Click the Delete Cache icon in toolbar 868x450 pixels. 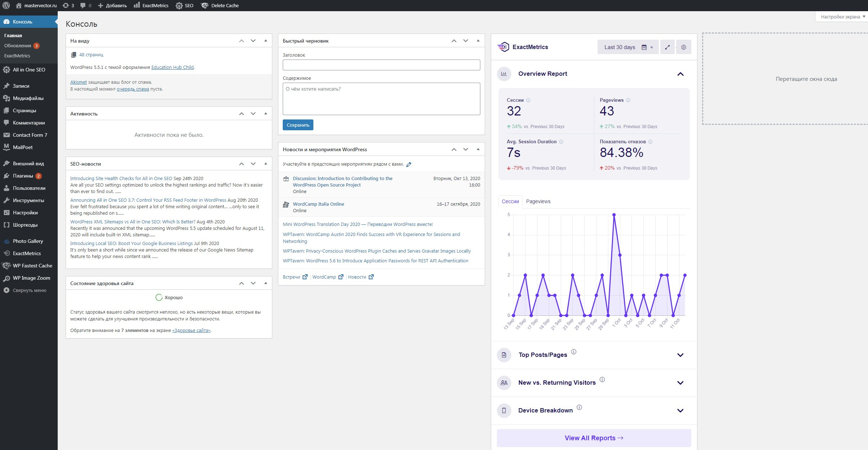point(204,5)
